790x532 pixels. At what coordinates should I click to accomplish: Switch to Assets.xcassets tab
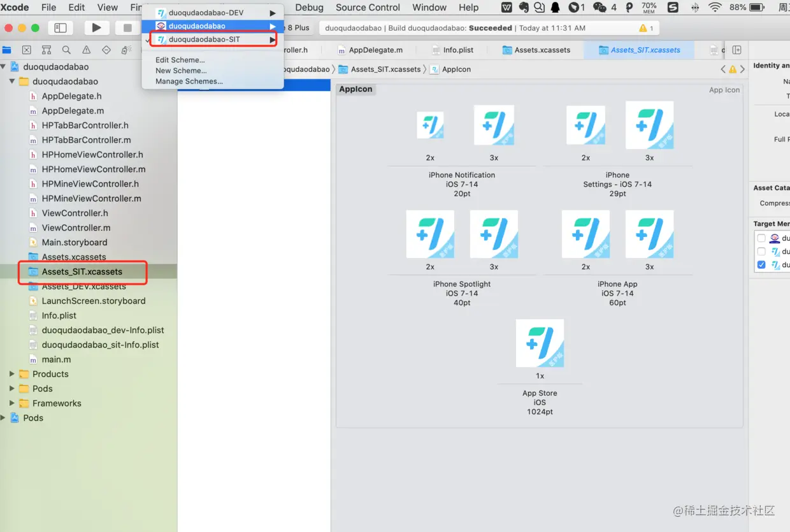536,50
